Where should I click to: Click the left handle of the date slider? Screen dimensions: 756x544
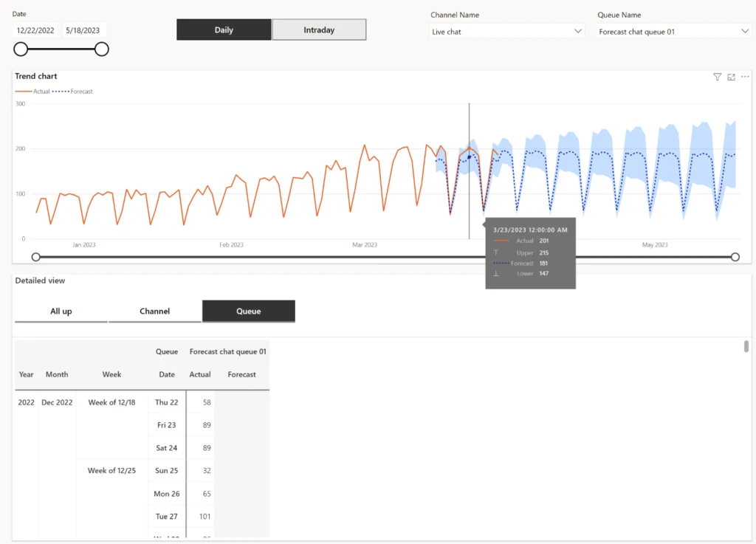[20, 49]
